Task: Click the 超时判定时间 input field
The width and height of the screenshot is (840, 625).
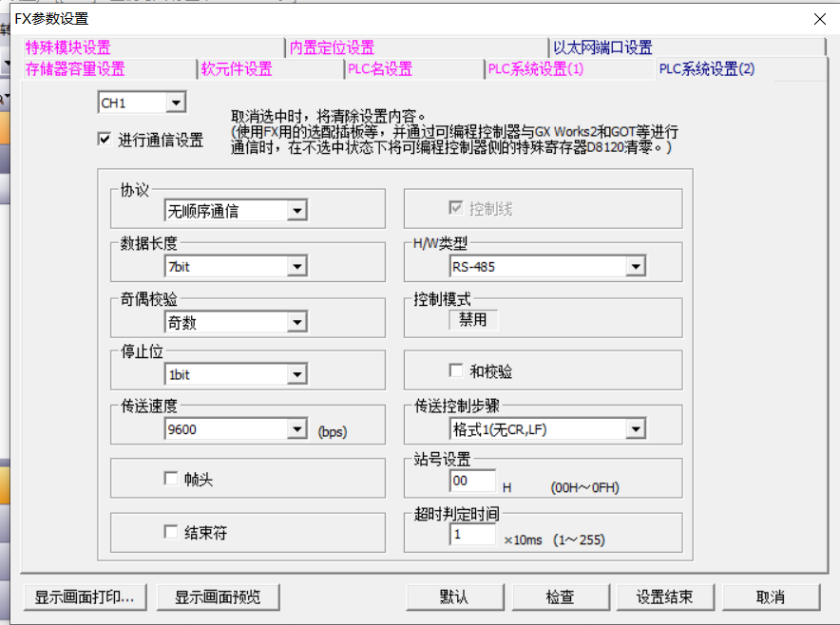Action: [x=472, y=535]
